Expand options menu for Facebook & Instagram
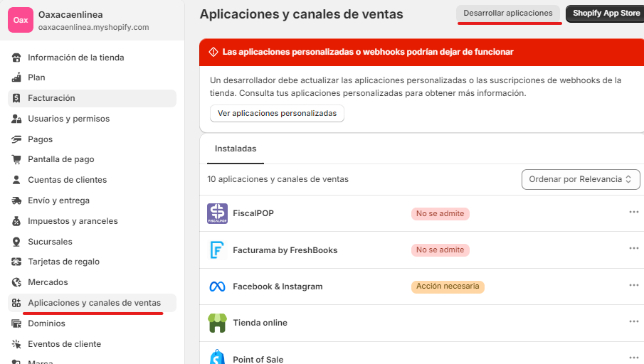This screenshot has height=364, width=644. tap(634, 285)
